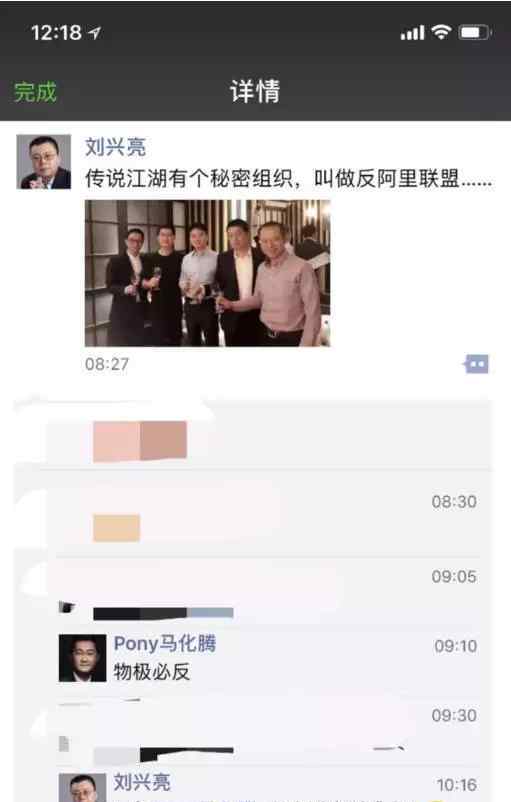Open the comment bubble icon beside 08:27
Image resolution: width=511 pixels, height=802 pixels.
(476, 364)
